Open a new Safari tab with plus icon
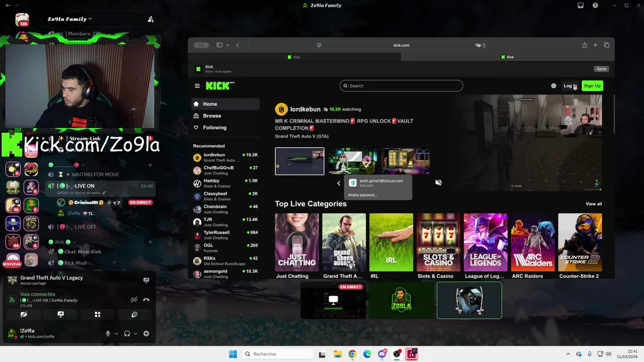 pyautogui.click(x=595, y=45)
